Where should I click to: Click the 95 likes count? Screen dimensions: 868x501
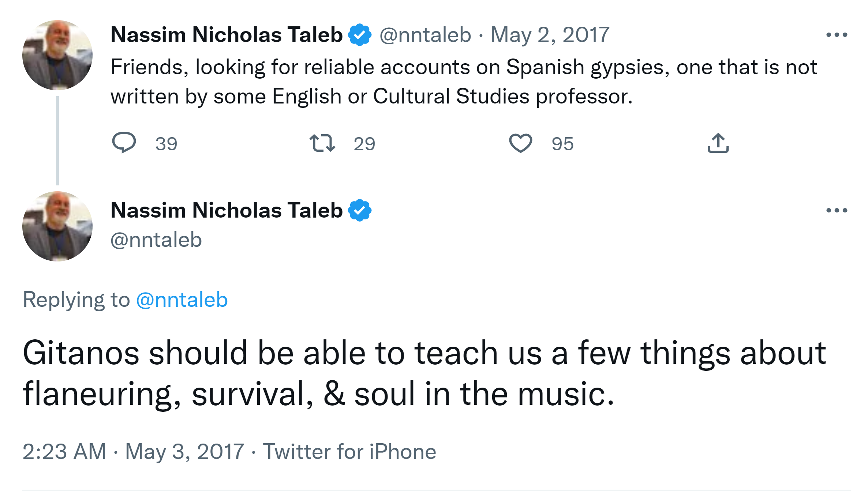(562, 144)
